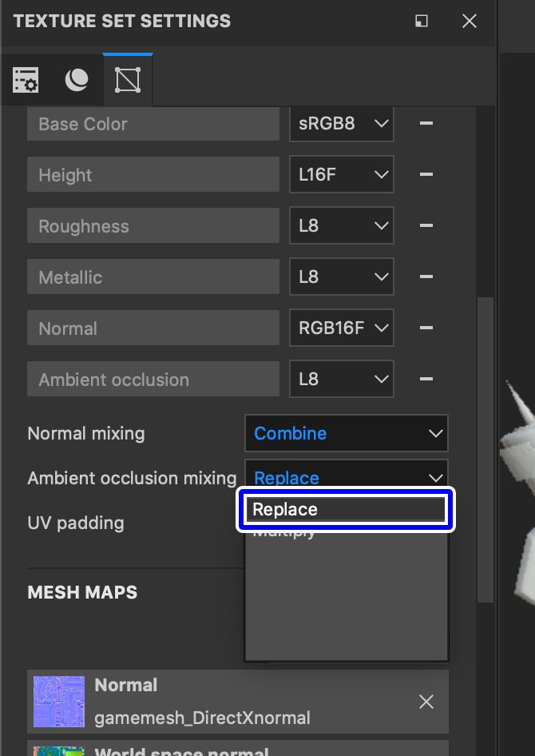
Task: Open the Height L16F format dropdown
Action: point(342,174)
